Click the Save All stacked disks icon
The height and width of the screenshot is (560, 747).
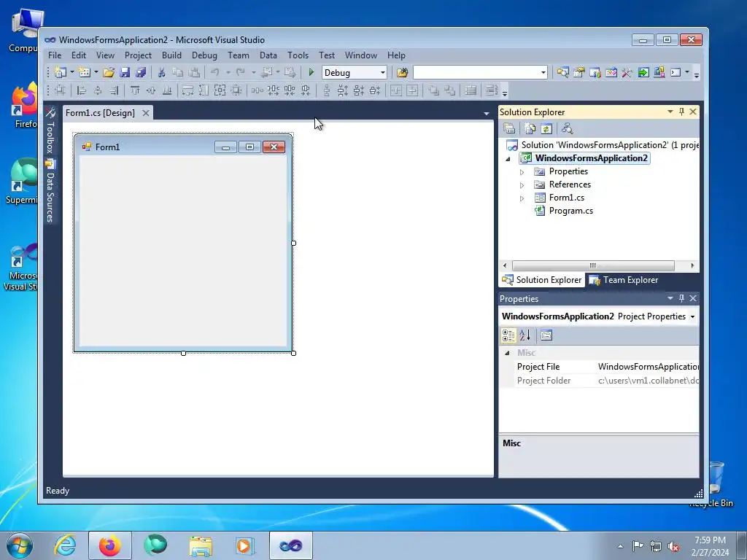141,72
